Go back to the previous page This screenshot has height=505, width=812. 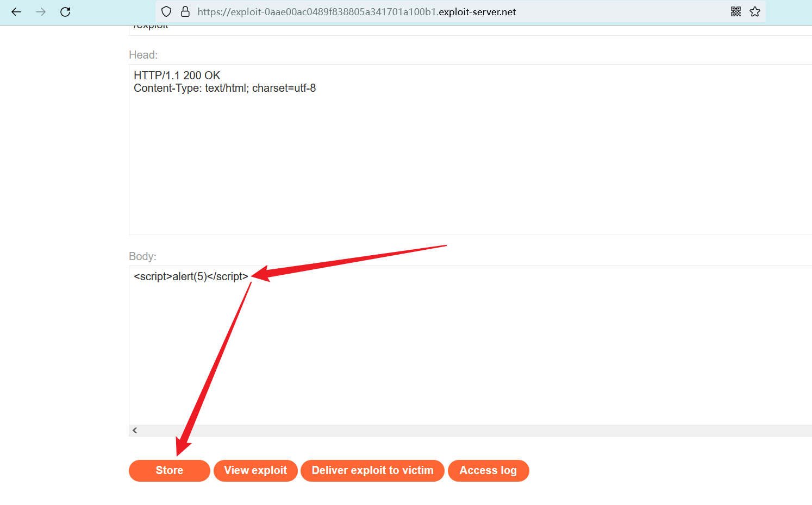[16, 12]
